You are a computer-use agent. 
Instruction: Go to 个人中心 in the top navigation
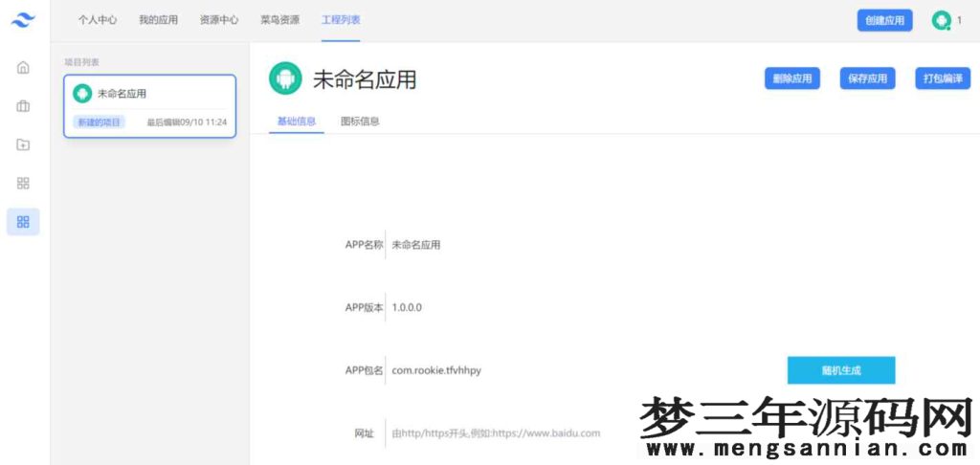tap(97, 20)
